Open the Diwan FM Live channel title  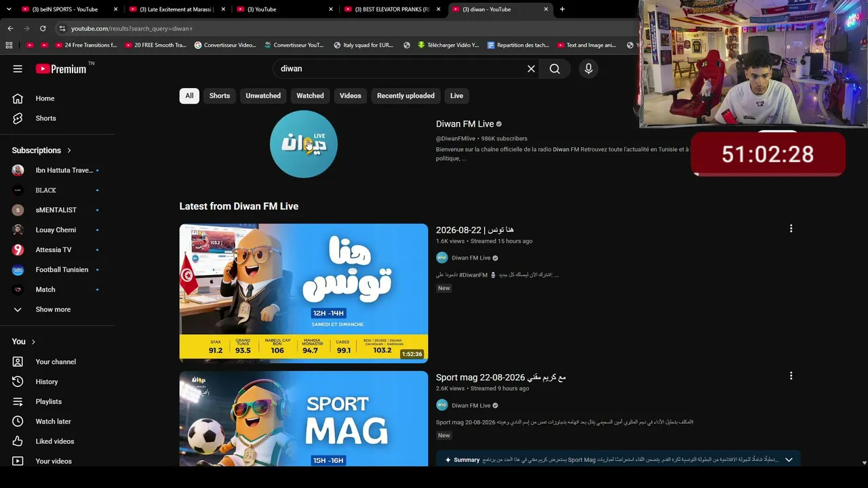465,124
